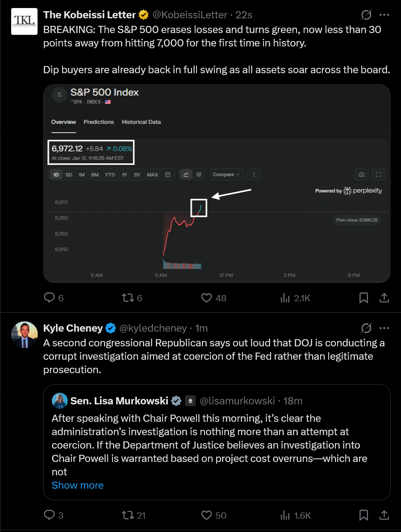
Task: Expand Murkowski's quoted tweet with Show more
Action: click(77, 485)
